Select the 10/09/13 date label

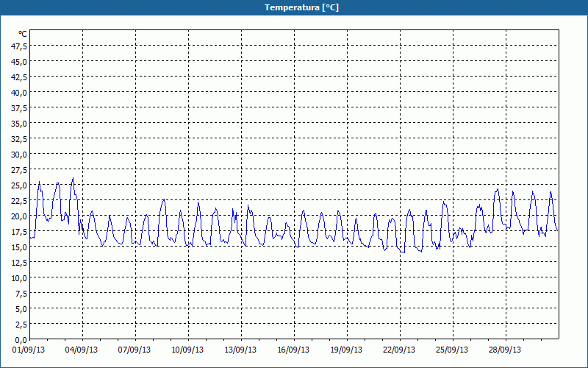187,350
